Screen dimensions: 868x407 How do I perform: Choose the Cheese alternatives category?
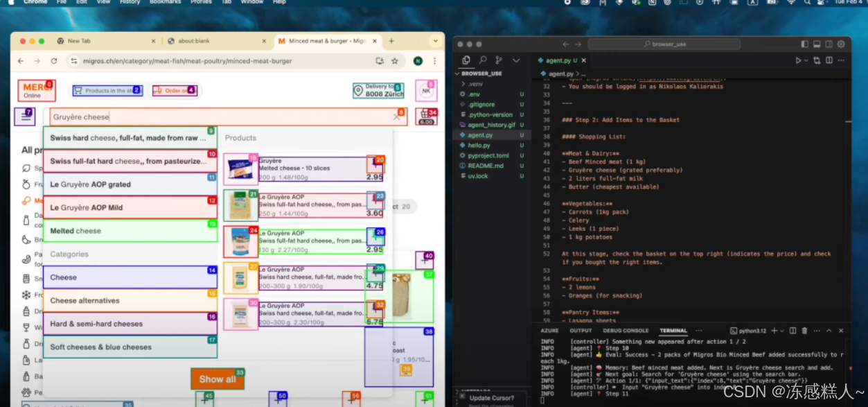click(x=130, y=301)
